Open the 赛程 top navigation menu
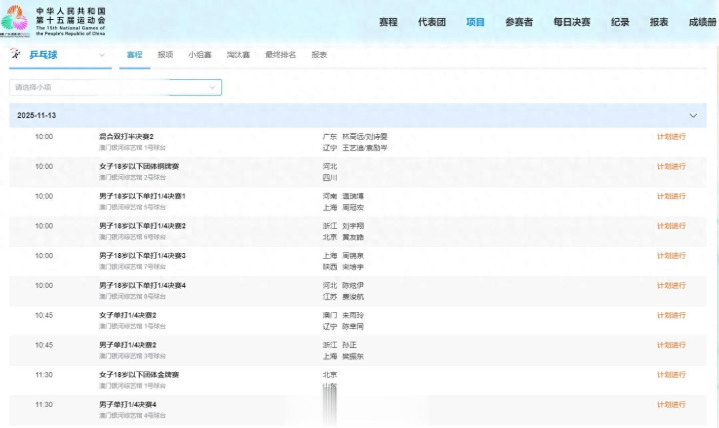719x428 pixels. [x=388, y=22]
